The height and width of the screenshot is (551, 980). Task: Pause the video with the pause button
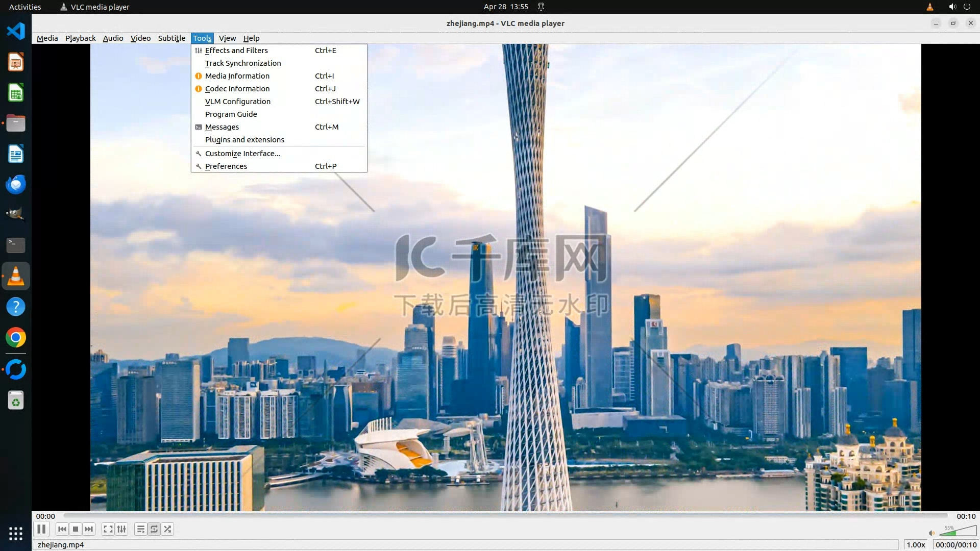(x=41, y=529)
